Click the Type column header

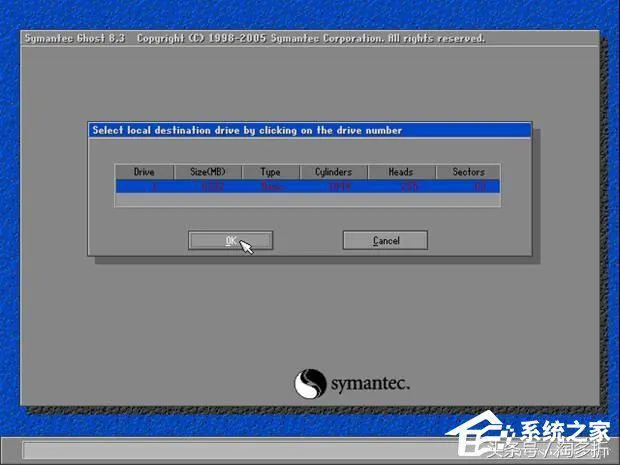(x=270, y=172)
